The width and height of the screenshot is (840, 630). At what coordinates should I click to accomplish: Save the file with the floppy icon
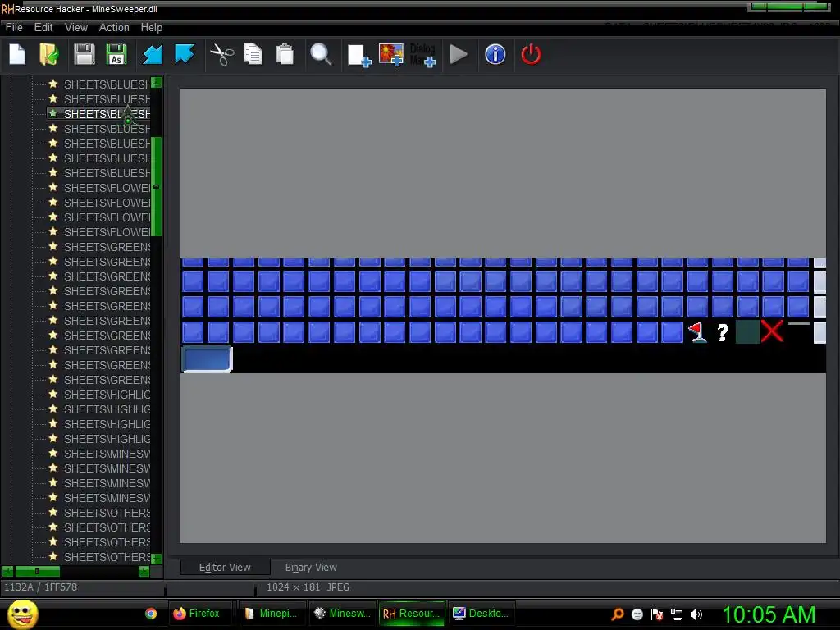tap(84, 54)
